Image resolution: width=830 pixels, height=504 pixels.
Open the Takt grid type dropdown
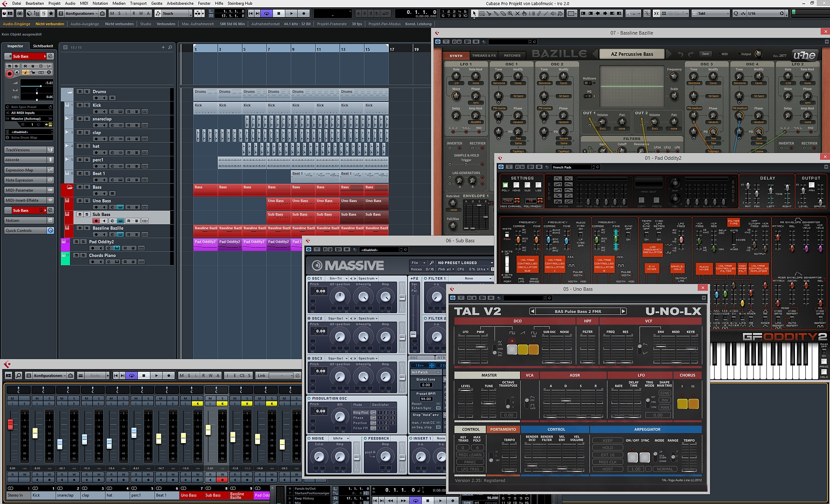pos(711,13)
